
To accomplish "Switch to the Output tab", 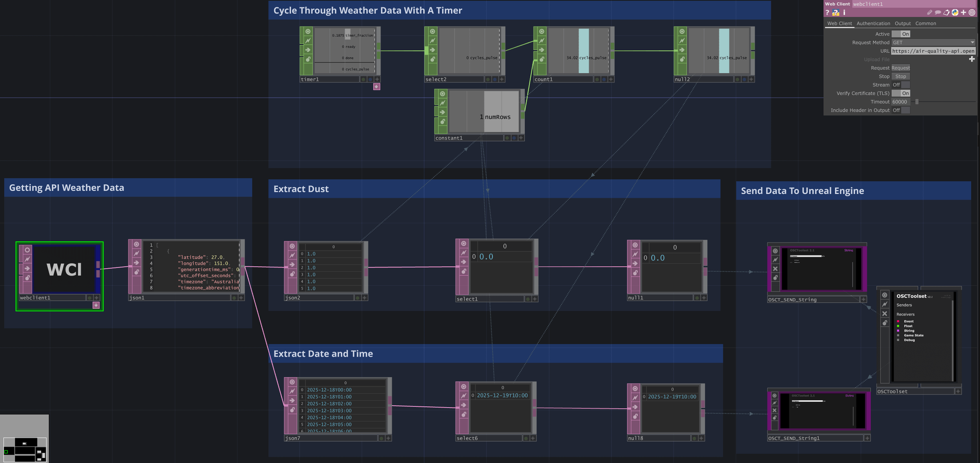I will pos(902,24).
